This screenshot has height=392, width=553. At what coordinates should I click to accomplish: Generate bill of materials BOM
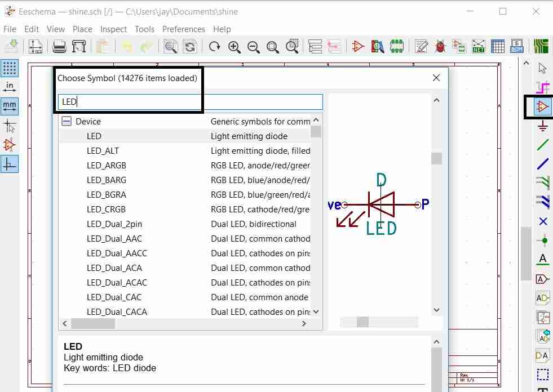pyautogui.click(x=517, y=47)
